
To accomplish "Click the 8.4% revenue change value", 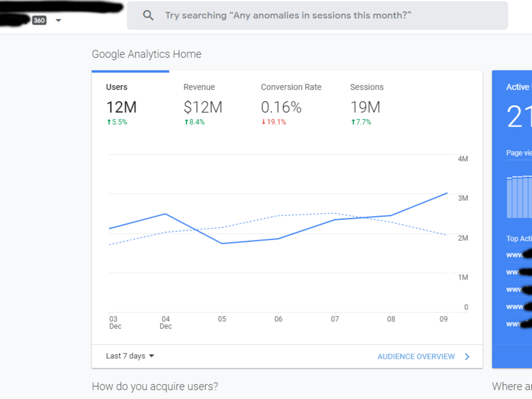I will click(x=194, y=122).
